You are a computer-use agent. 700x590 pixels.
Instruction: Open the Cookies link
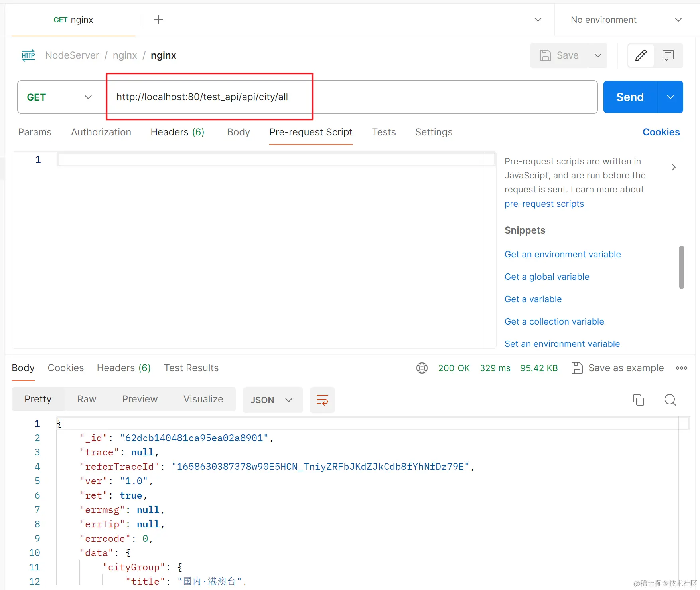tap(661, 132)
